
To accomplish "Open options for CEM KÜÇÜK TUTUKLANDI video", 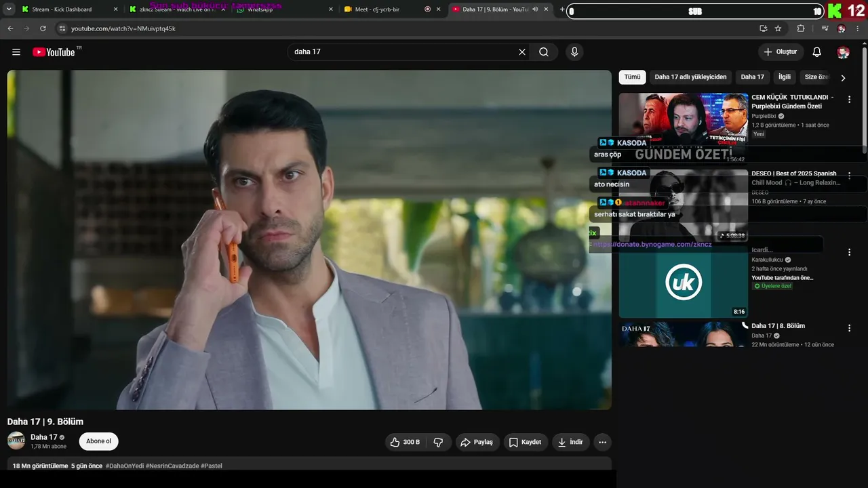I will (x=849, y=99).
